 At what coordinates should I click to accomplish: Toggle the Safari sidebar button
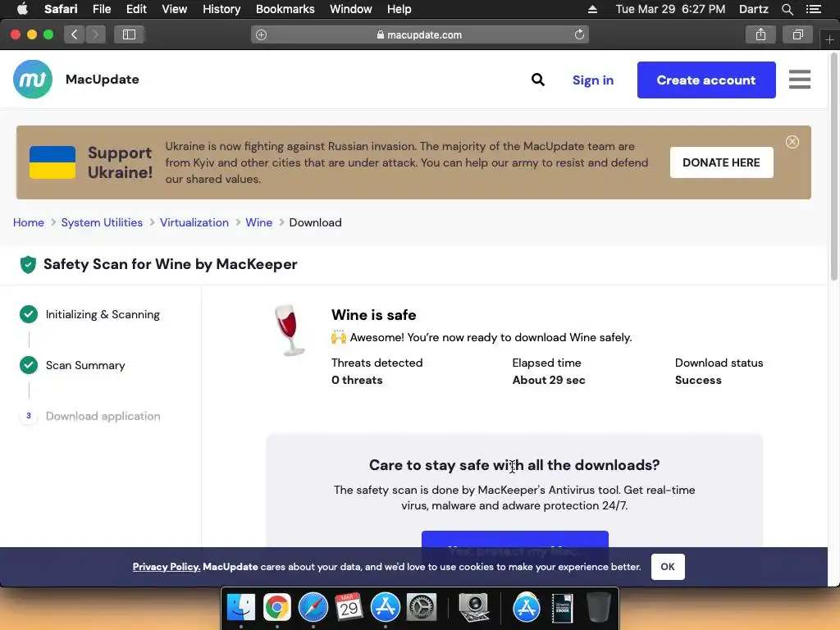pos(129,34)
